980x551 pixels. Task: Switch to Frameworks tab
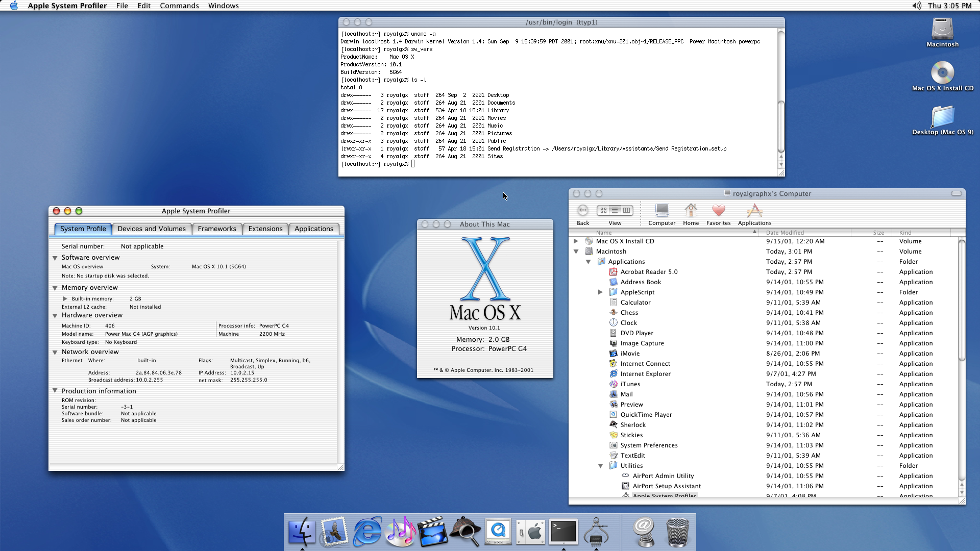pyautogui.click(x=217, y=229)
